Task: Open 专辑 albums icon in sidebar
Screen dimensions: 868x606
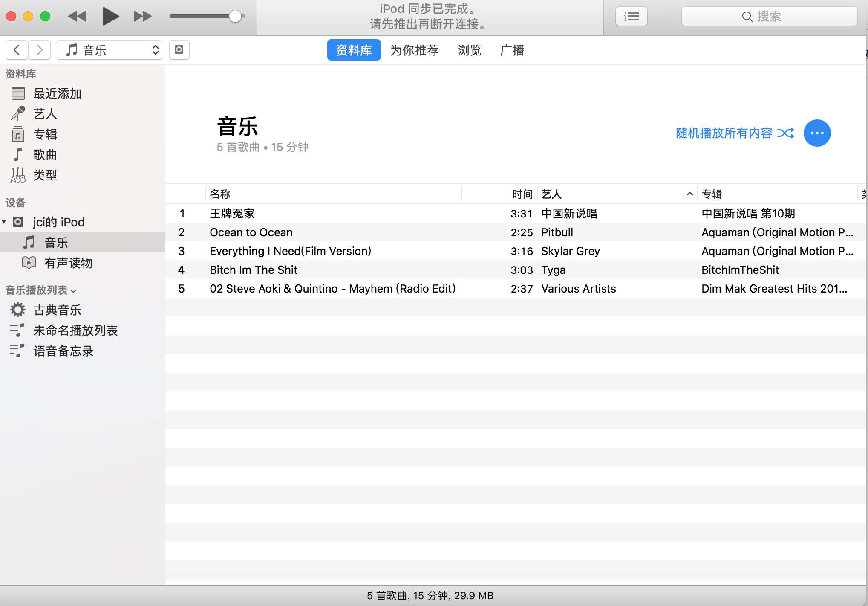Action: (18, 134)
